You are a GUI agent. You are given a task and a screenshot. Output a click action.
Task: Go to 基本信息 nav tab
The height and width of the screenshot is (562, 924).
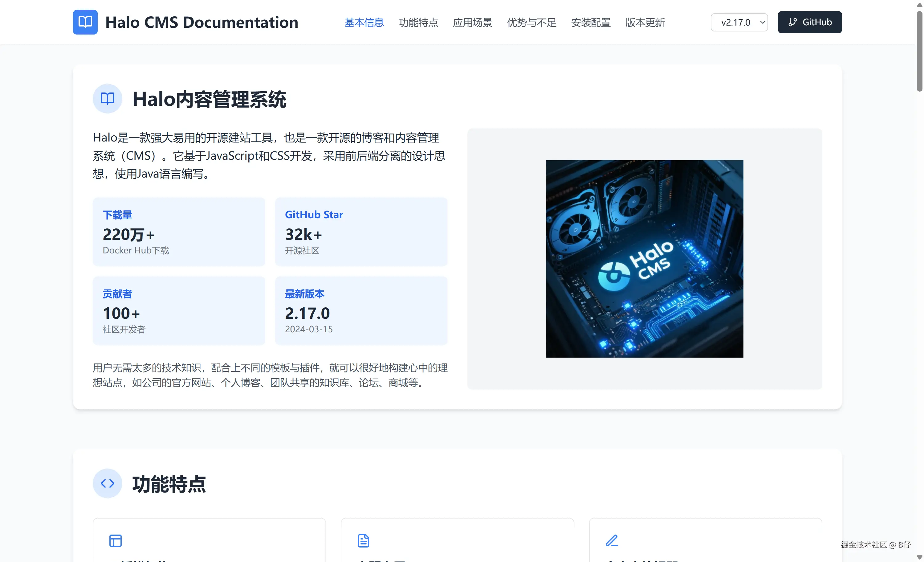pyautogui.click(x=364, y=23)
